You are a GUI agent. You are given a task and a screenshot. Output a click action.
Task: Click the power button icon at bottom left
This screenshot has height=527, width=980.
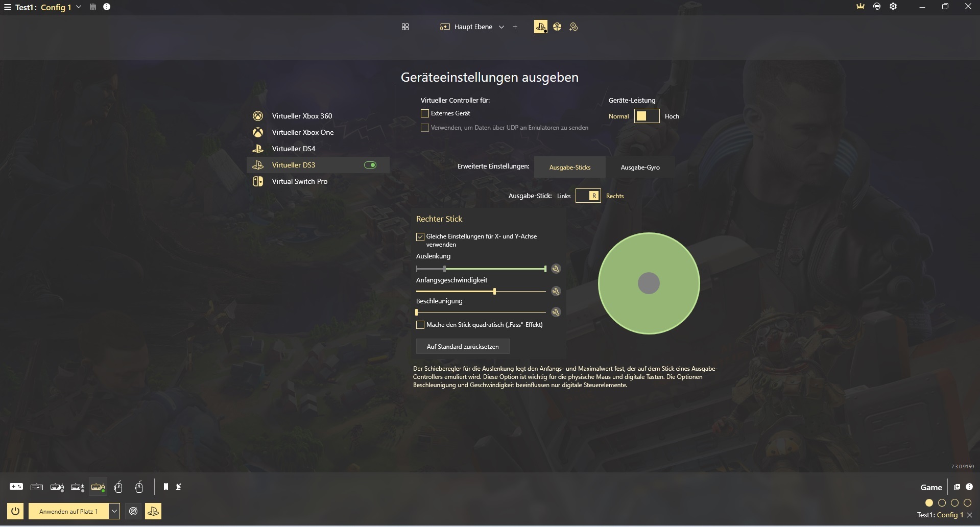tap(15, 511)
